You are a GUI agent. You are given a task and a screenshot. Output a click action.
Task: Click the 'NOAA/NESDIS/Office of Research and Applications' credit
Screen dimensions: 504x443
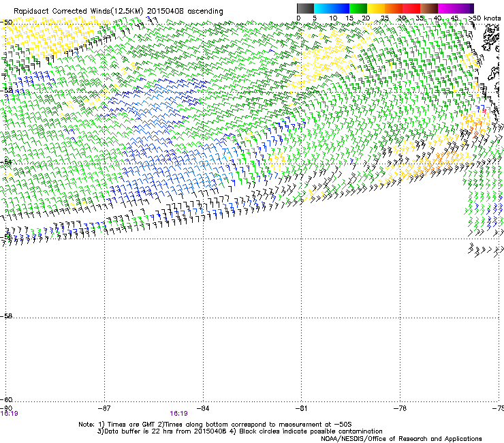click(x=401, y=438)
